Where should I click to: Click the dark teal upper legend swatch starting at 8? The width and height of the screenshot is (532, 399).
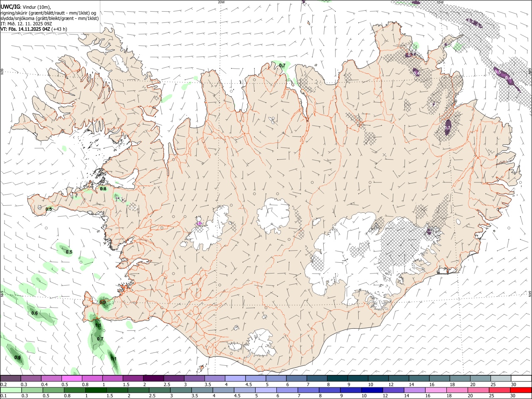pyautogui.click(x=337, y=378)
